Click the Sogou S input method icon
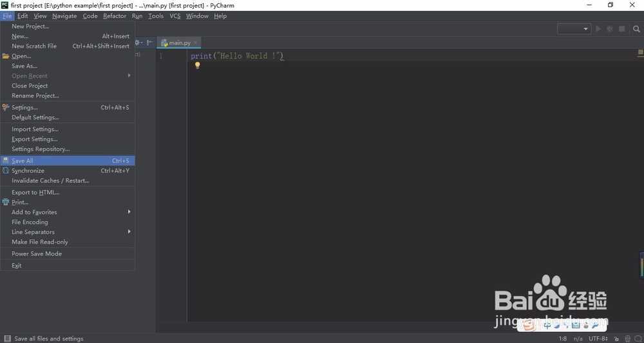The width and height of the screenshot is (644, 343). (x=530, y=326)
